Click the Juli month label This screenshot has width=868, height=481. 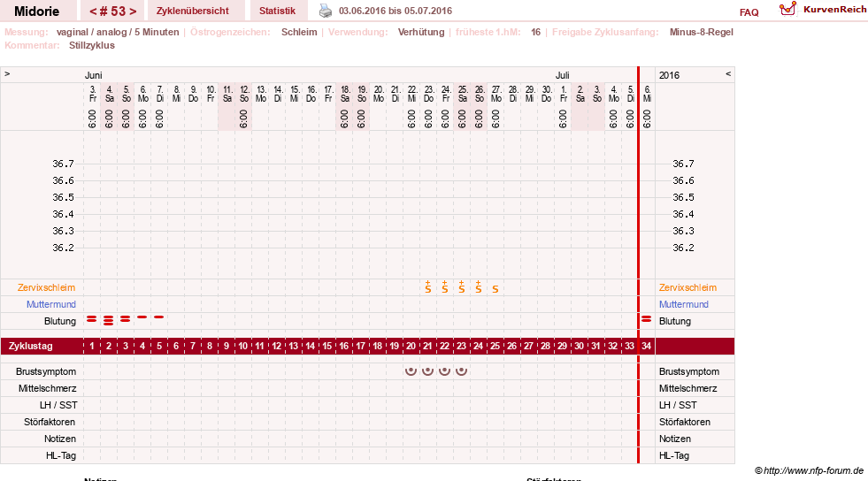(563, 75)
